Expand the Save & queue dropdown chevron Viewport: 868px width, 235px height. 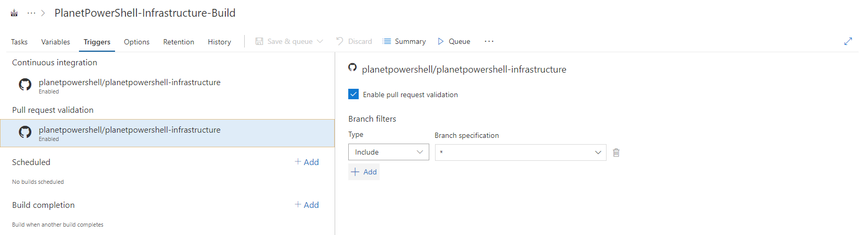click(x=320, y=41)
